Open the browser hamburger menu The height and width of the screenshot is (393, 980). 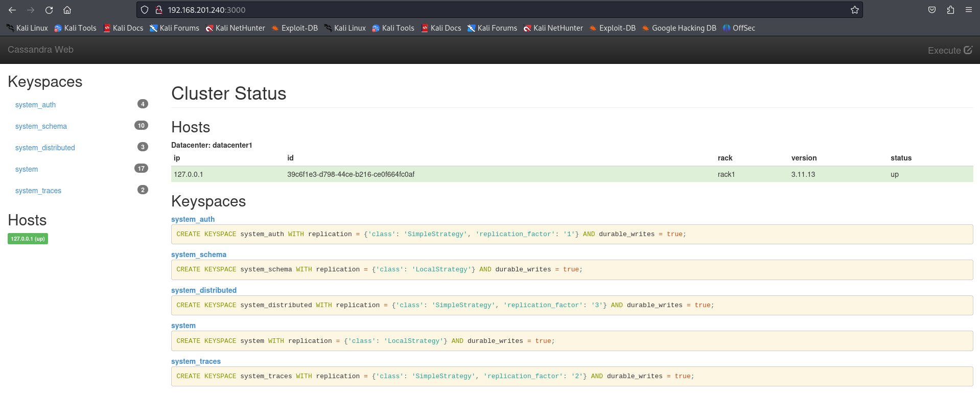click(968, 10)
